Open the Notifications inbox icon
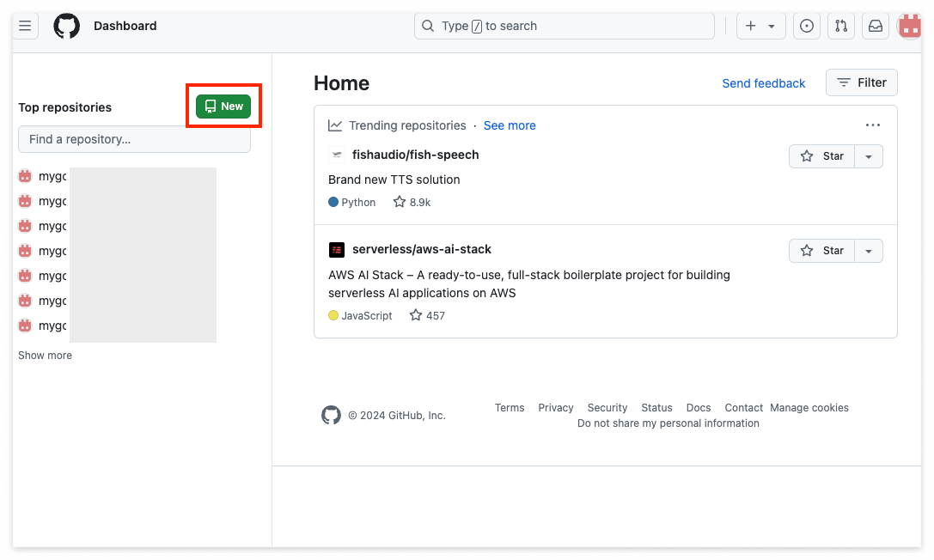 tap(876, 26)
